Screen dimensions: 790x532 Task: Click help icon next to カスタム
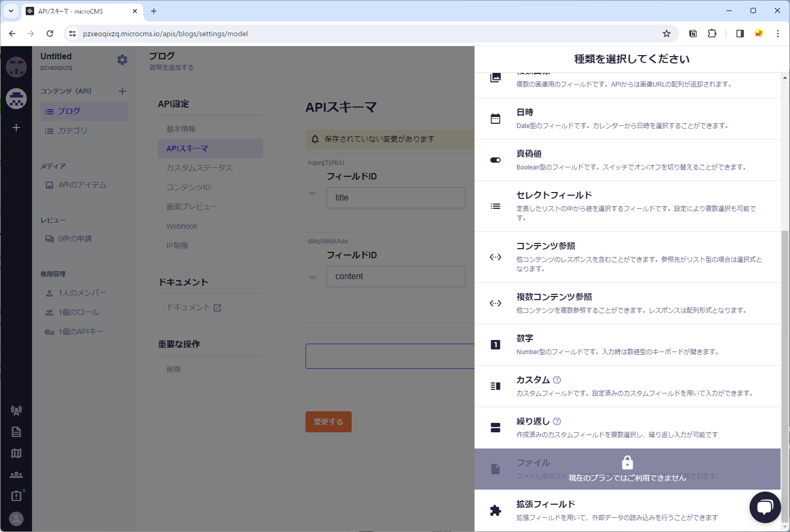point(557,380)
